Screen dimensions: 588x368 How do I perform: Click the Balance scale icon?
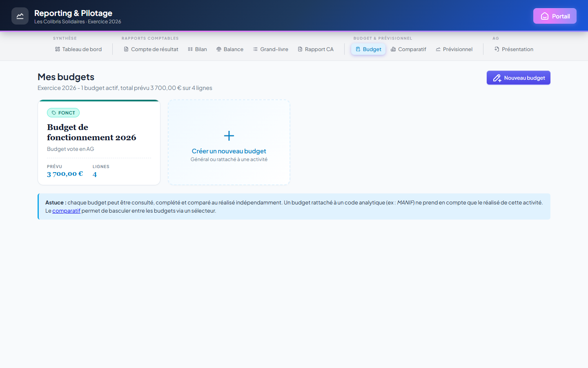pyautogui.click(x=219, y=49)
